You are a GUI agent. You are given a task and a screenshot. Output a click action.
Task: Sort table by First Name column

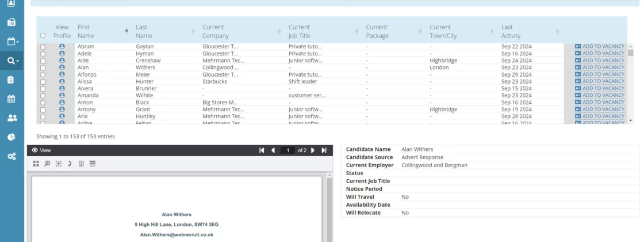101,31
